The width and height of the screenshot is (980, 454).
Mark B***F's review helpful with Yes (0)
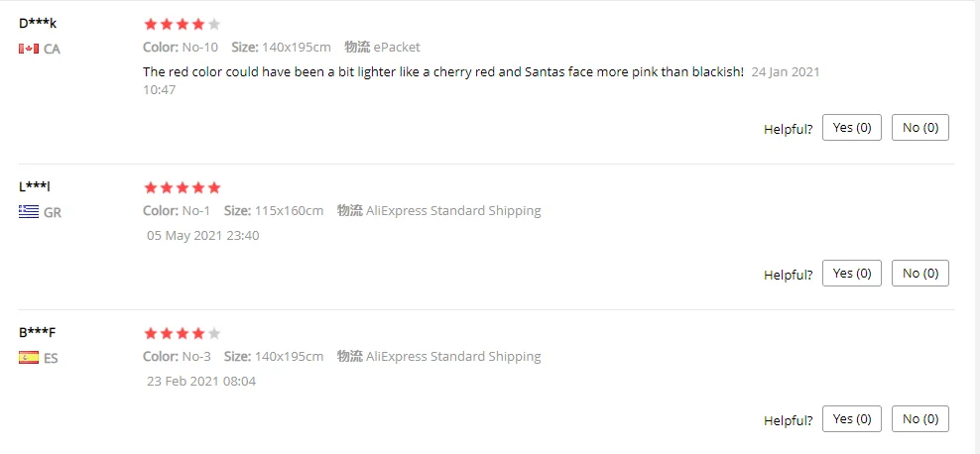(x=851, y=419)
